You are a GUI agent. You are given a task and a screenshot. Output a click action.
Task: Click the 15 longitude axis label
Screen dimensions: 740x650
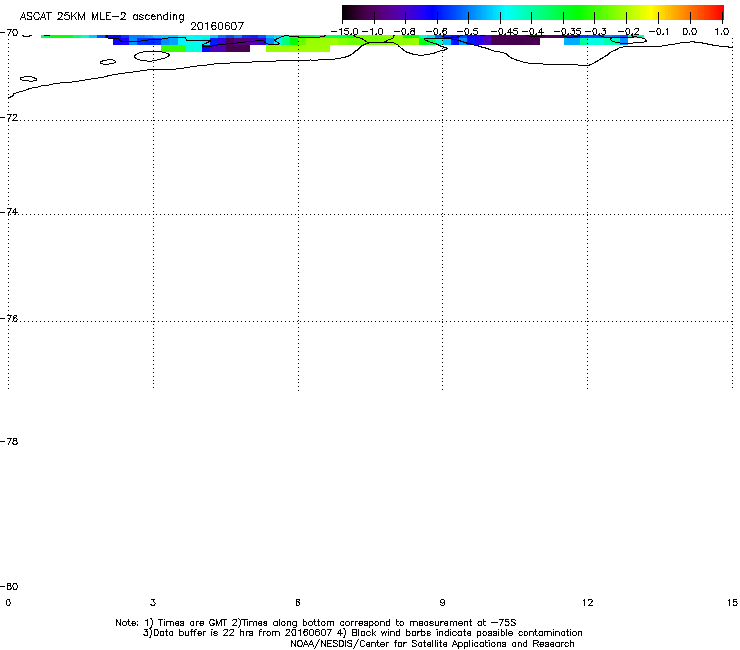click(x=732, y=602)
